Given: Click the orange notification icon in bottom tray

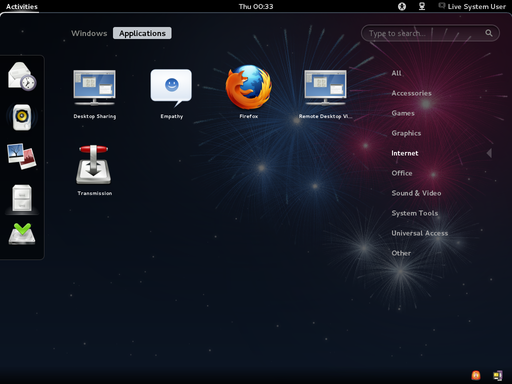Looking at the screenshot, I should tap(476, 375).
